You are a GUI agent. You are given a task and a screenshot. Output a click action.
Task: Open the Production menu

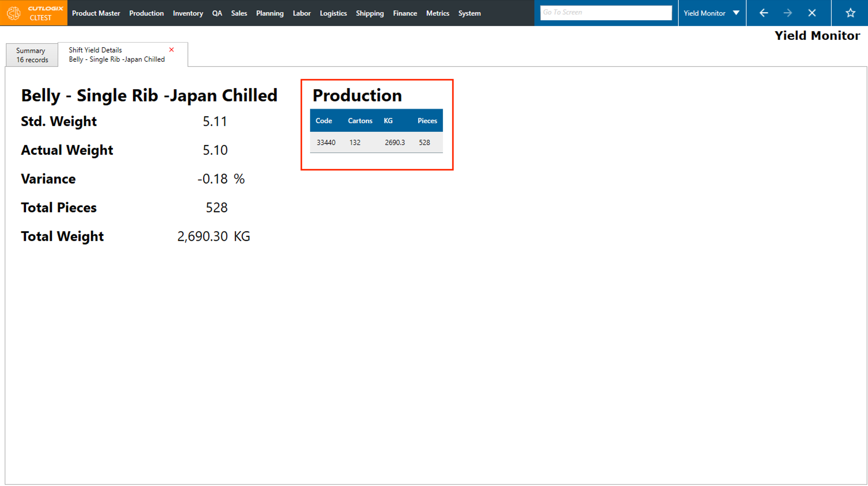pyautogui.click(x=146, y=13)
